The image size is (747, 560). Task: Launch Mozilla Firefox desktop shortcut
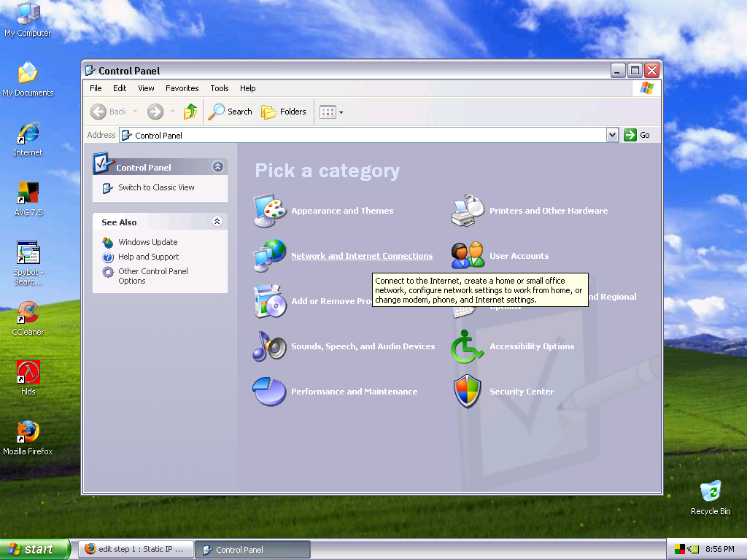point(28,438)
